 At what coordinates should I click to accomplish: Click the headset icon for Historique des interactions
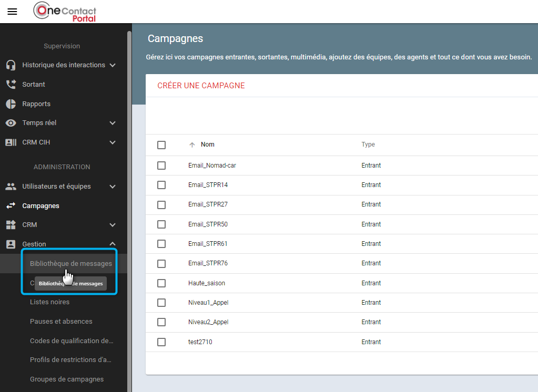point(11,65)
